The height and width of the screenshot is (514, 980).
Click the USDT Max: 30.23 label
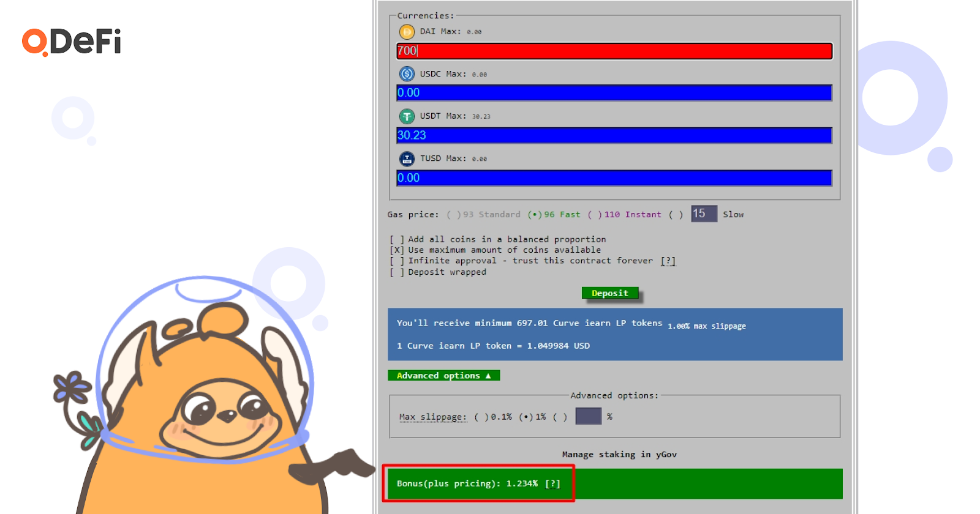click(x=455, y=116)
